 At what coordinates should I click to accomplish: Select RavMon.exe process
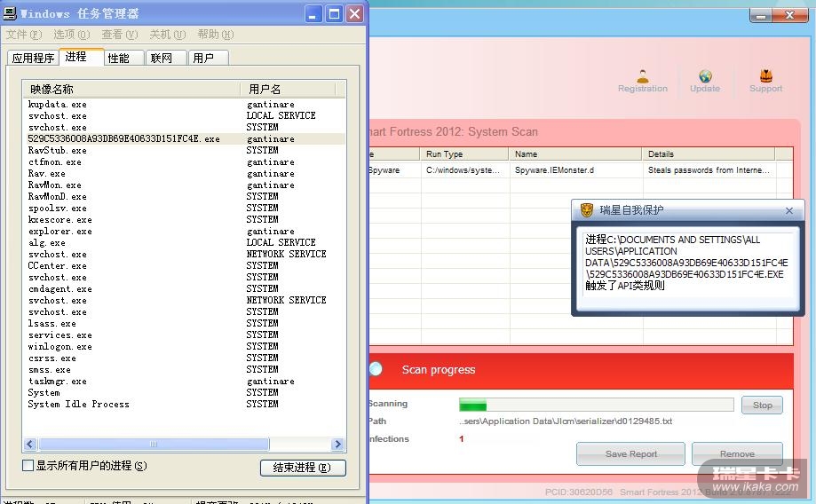[185, 185]
